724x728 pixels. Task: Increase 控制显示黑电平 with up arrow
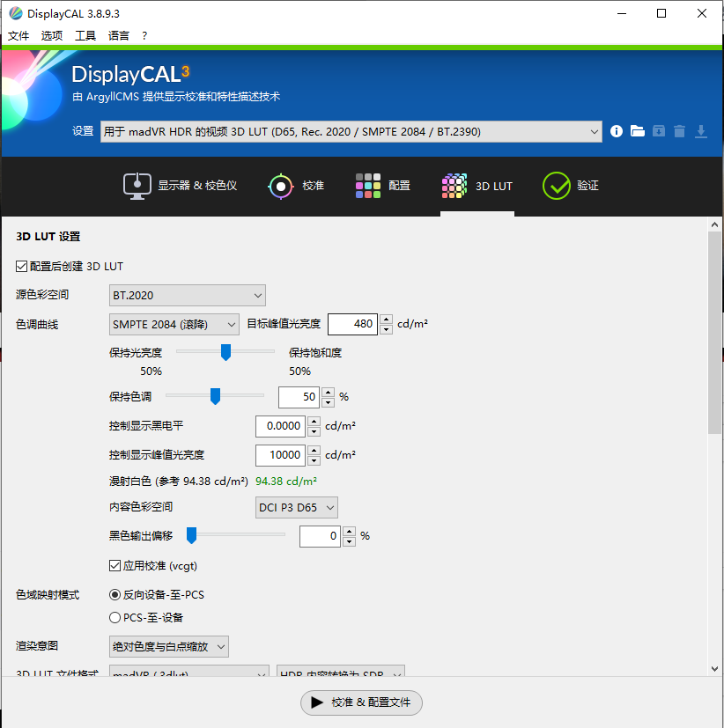point(314,421)
